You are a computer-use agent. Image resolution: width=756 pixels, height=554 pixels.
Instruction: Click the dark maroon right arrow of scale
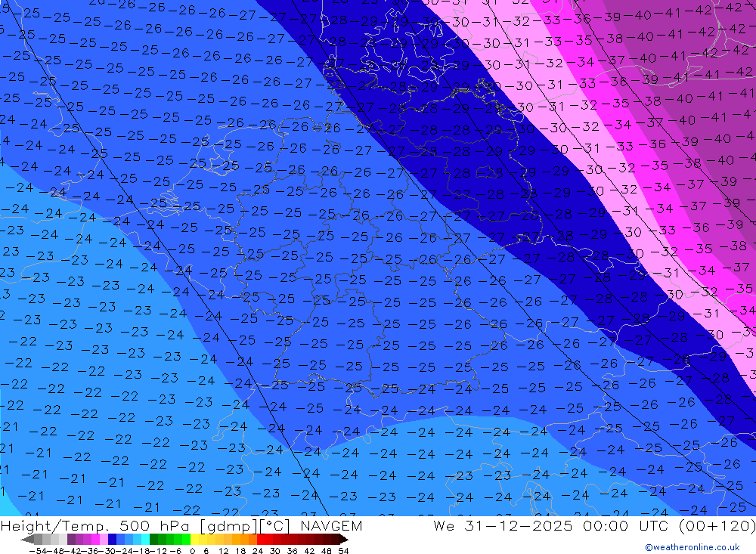pyautogui.click(x=344, y=539)
